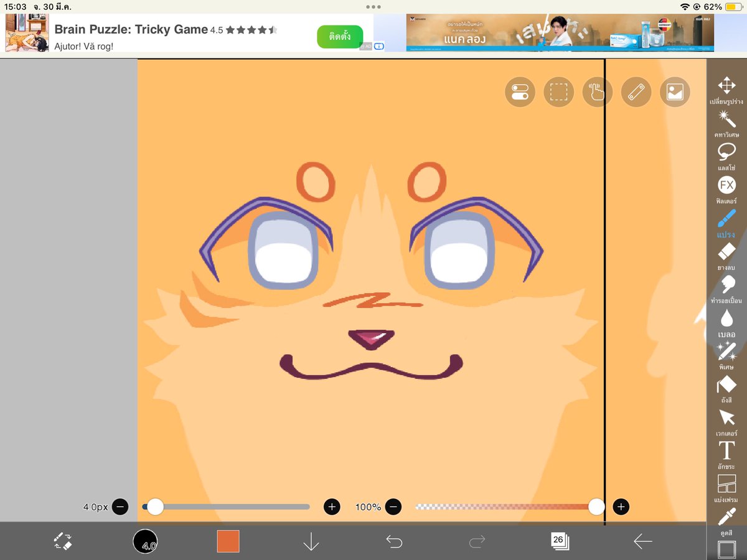747x560 pixels.
Task: Decrease brush thickness with minus button
Action: pos(120,506)
